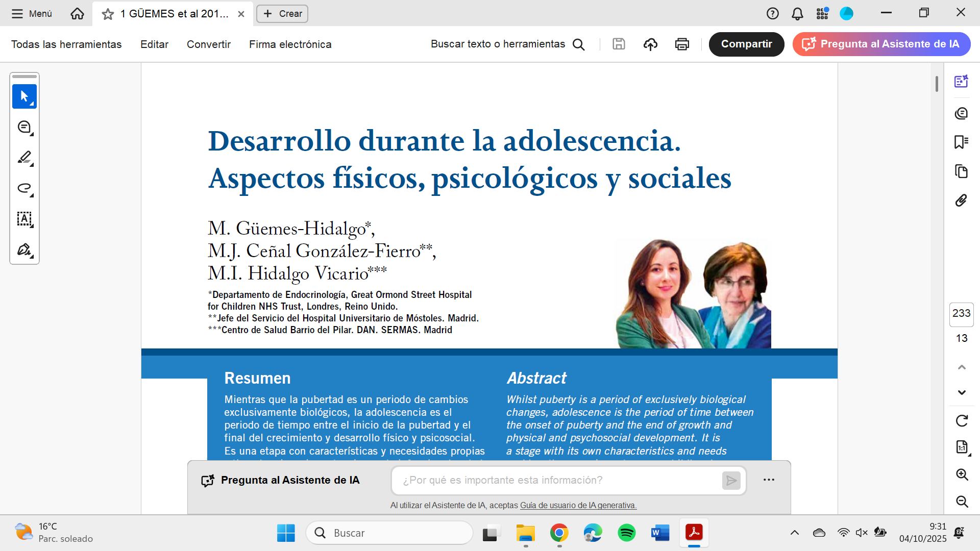980x551 pixels.
Task: Open the AI assistant three-dots options
Action: (x=769, y=480)
